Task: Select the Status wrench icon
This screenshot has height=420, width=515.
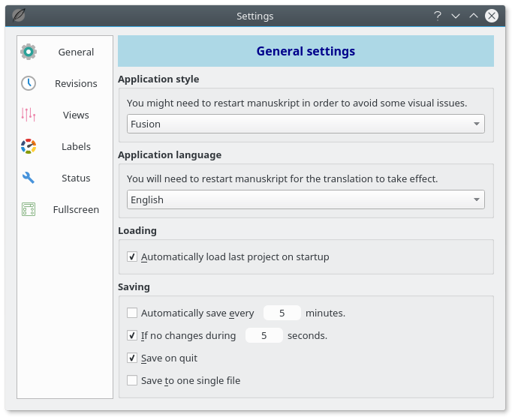Action: tap(29, 178)
